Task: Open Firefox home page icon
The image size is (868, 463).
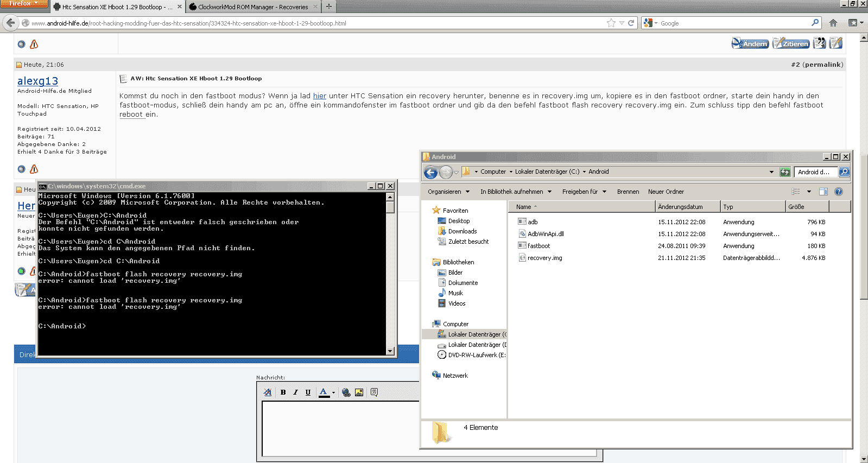Action: click(x=833, y=23)
